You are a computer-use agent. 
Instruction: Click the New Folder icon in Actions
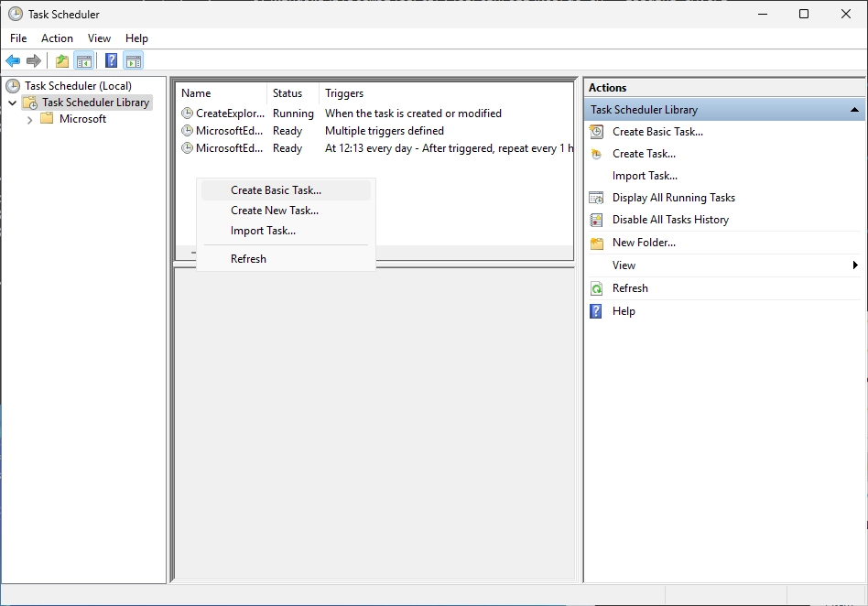[596, 243]
